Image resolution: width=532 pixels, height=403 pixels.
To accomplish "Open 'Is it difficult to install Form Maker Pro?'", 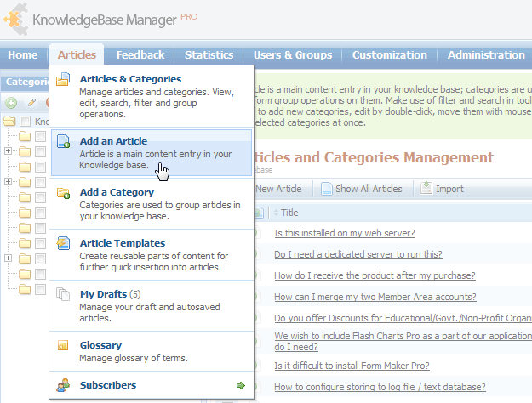I will pyautogui.click(x=352, y=366).
